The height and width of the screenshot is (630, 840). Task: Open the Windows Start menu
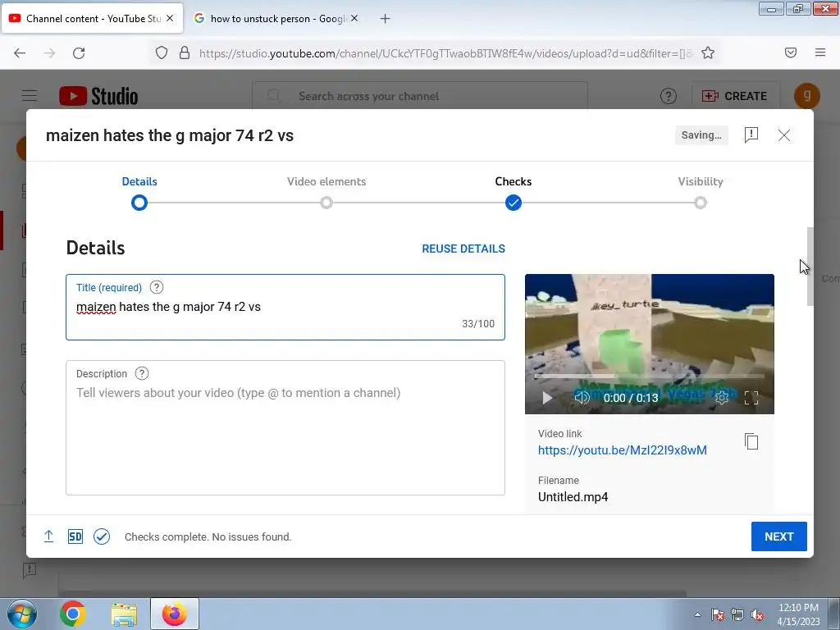[21, 614]
